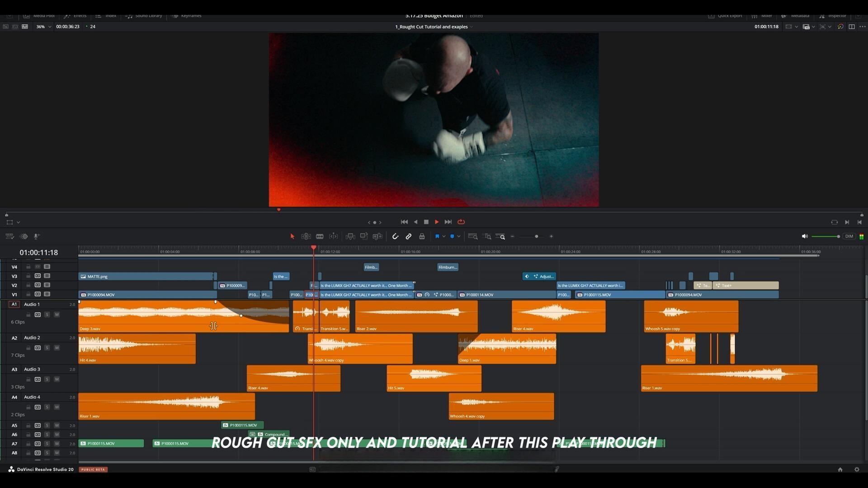
Task: Expand the timeline name dropdown arrow
Action: (x=472, y=27)
